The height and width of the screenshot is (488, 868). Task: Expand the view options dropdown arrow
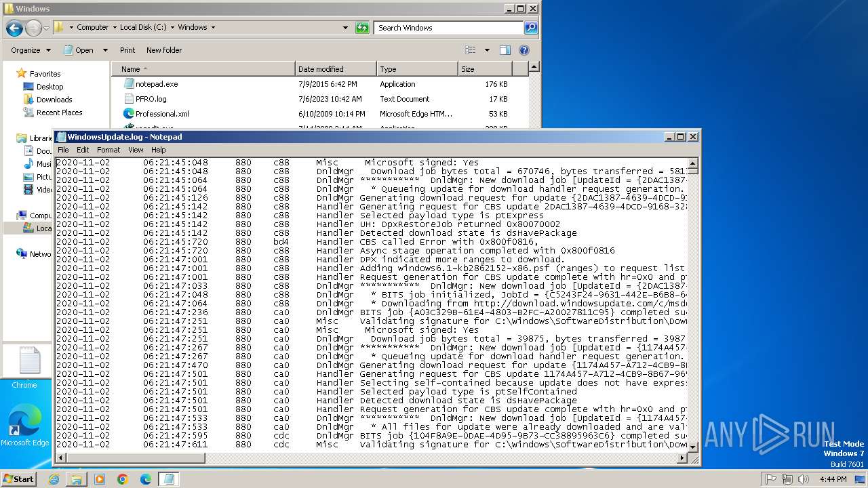487,50
